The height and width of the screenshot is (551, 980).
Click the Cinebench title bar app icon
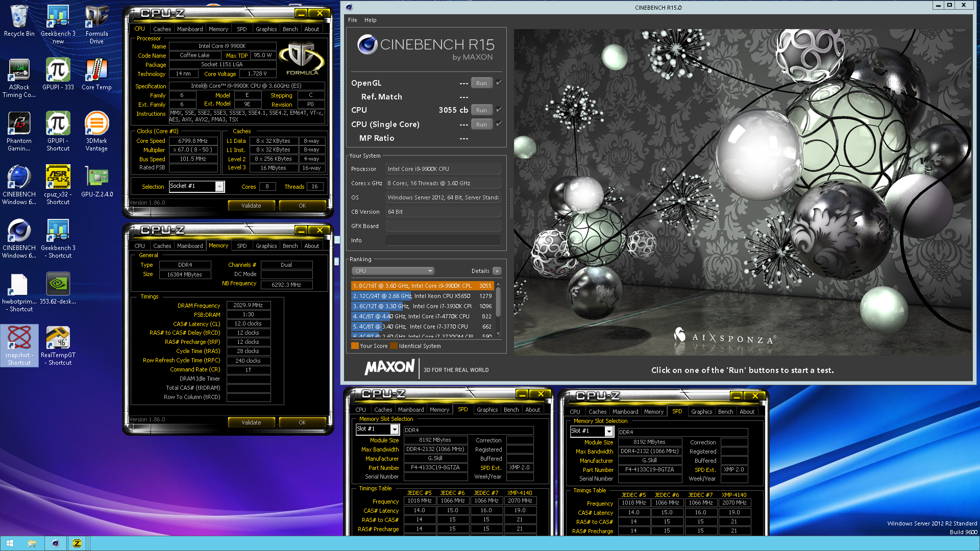349,7
